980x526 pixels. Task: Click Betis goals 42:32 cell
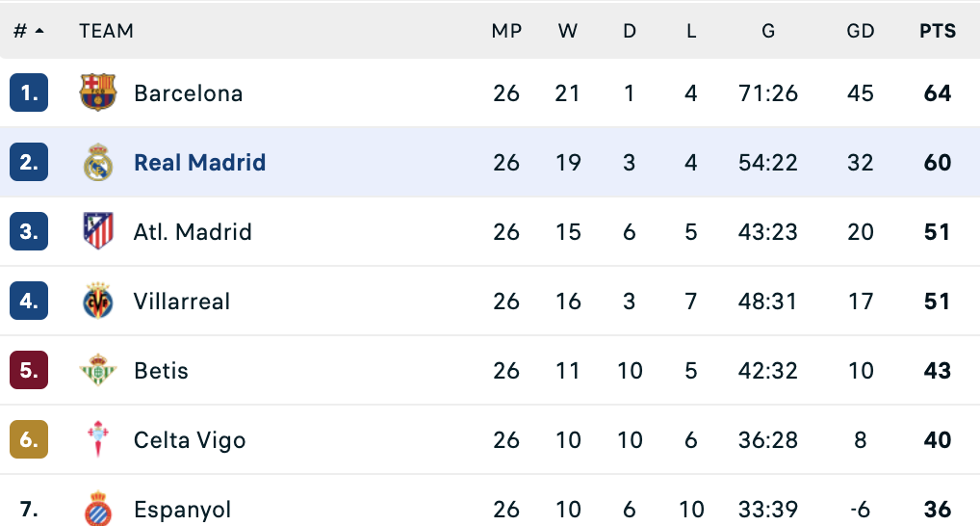point(767,371)
